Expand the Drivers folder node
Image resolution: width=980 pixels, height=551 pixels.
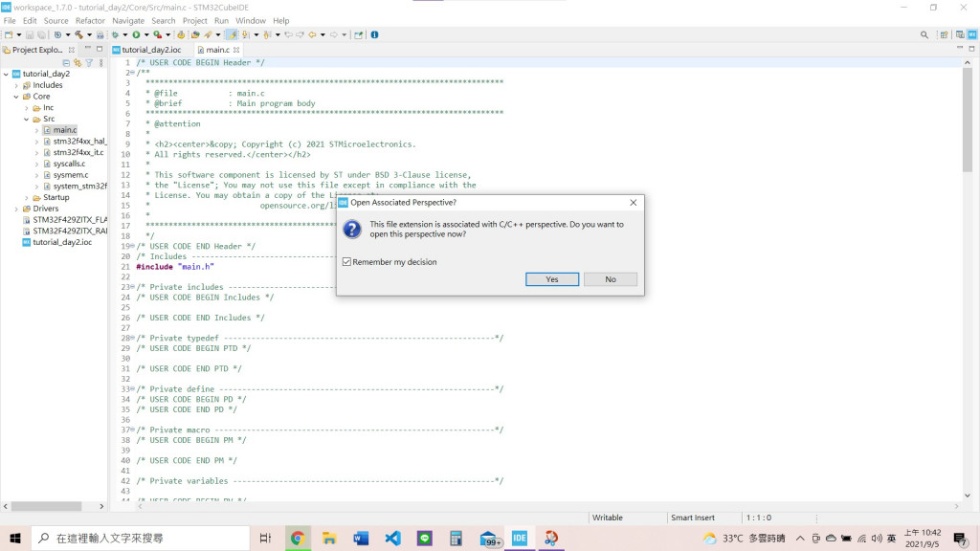(16, 209)
